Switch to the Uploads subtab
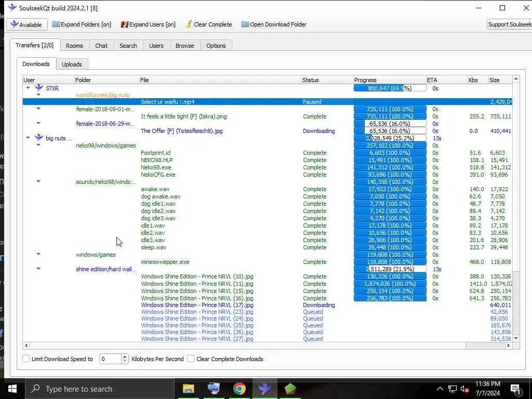 pyautogui.click(x=72, y=64)
